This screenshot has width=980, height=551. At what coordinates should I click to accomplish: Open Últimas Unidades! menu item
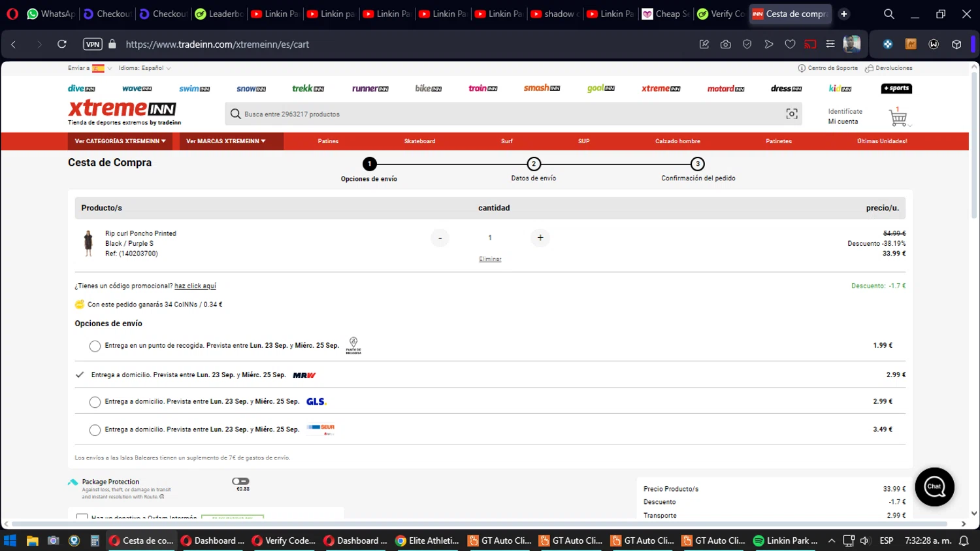click(882, 141)
